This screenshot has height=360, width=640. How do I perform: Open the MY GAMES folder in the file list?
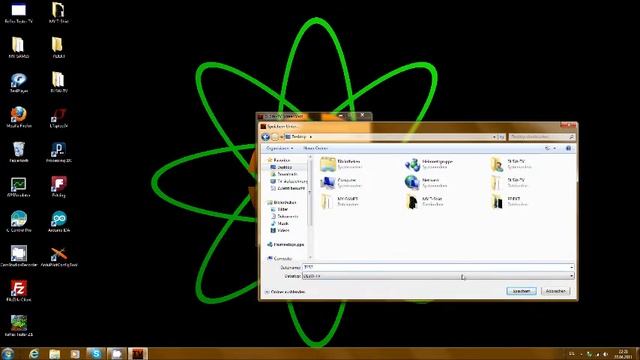[340, 201]
